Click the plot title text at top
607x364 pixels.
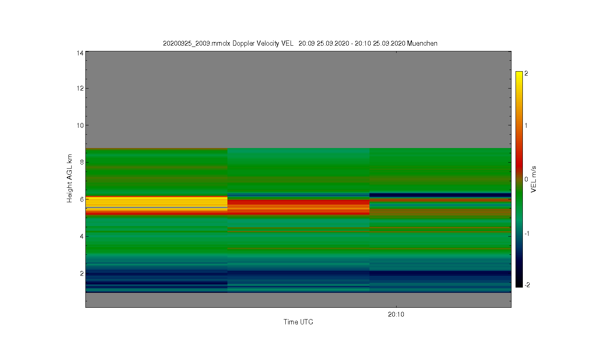coord(300,44)
